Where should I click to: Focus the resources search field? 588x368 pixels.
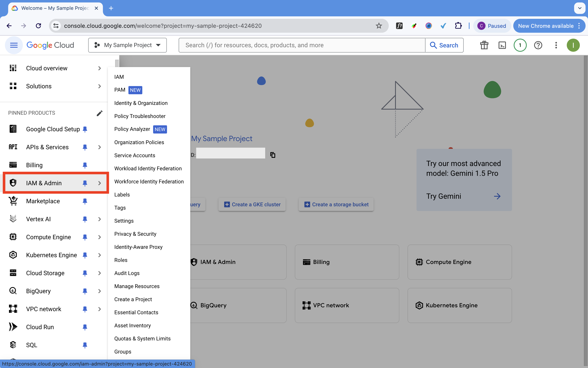click(302, 45)
